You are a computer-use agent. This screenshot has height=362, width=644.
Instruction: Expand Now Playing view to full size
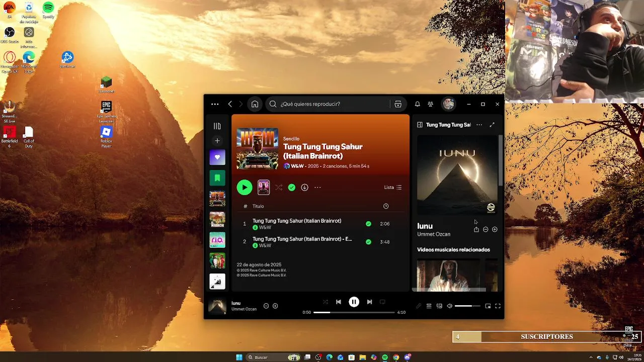[492, 125]
